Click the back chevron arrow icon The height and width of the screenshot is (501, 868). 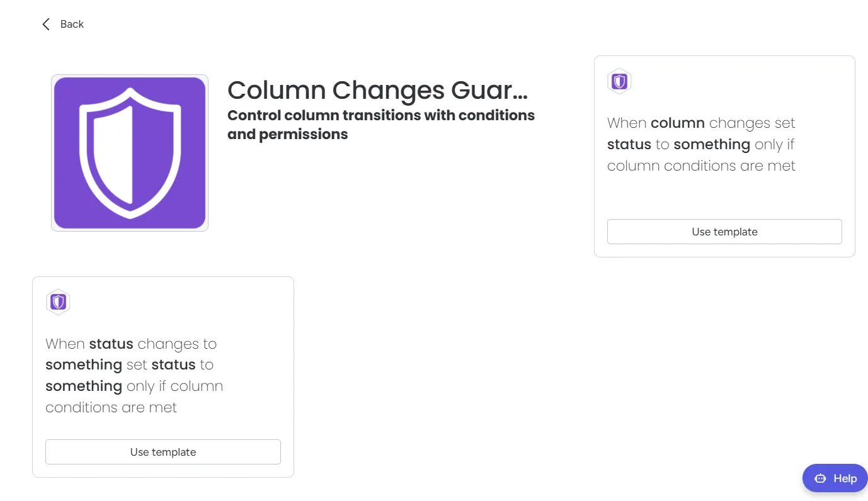[45, 23]
